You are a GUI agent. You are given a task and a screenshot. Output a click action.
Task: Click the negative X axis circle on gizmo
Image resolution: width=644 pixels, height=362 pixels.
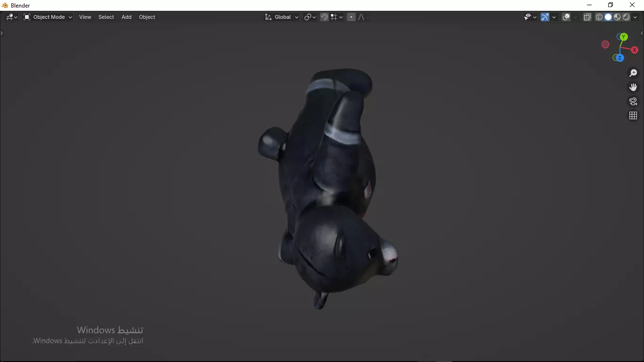(x=605, y=44)
